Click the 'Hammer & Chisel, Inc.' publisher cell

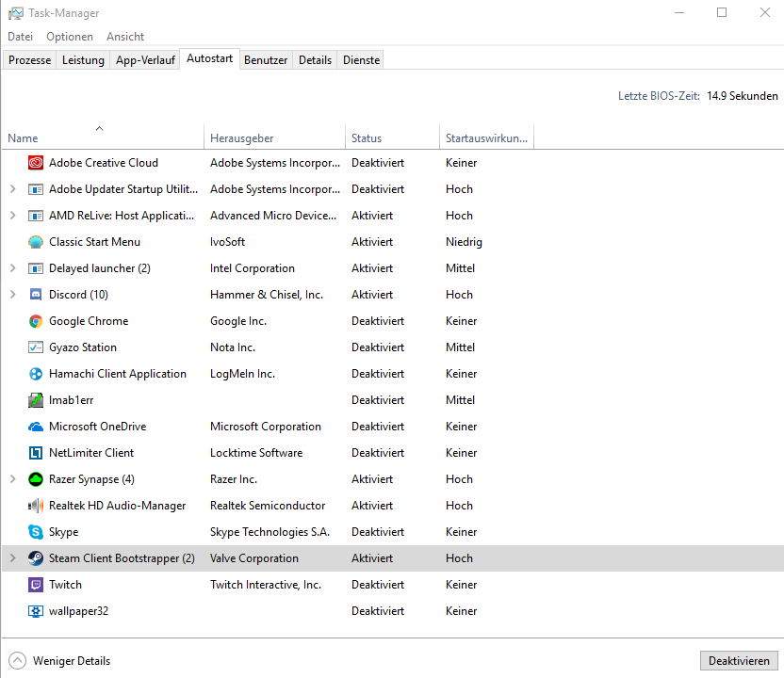[x=267, y=295]
